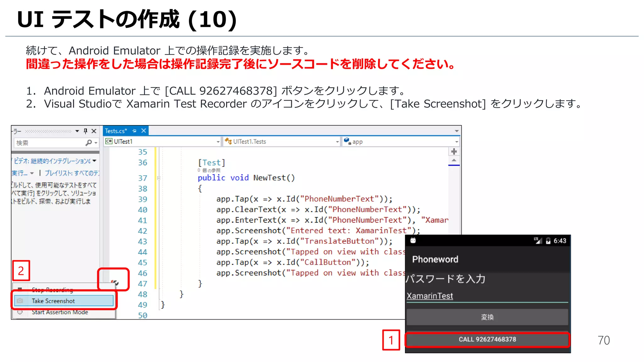Open the '0 個の参照' CodeLens link
644x362 pixels.
click(209, 170)
